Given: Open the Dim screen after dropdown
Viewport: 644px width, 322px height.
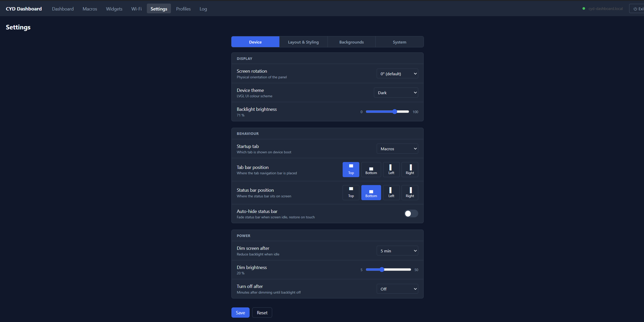Looking at the screenshot, I should pos(397,251).
